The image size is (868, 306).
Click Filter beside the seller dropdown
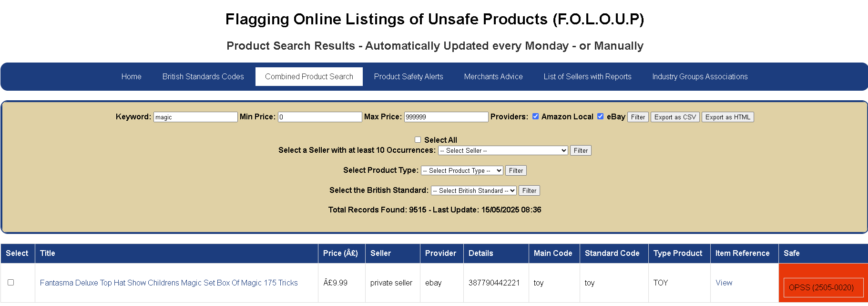pos(581,150)
